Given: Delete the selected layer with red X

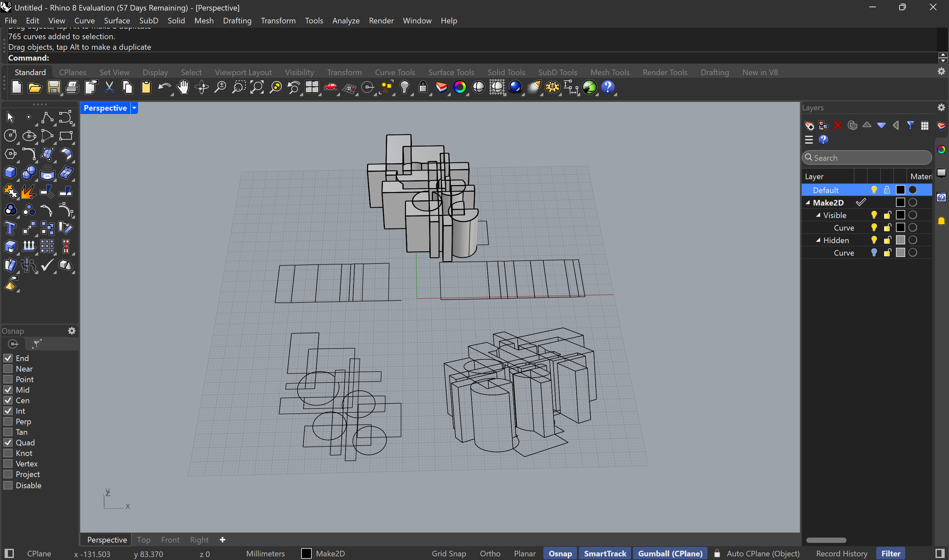Looking at the screenshot, I should tap(838, 125).
